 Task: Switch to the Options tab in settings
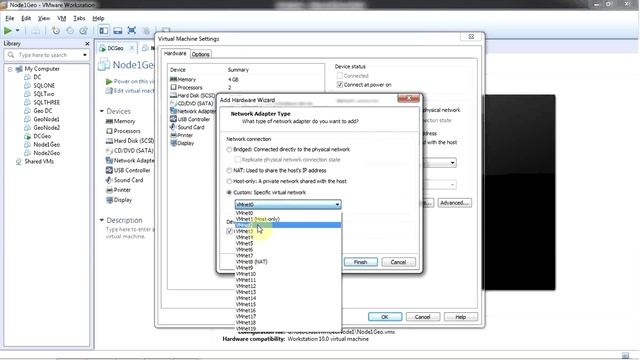(200, 54)
